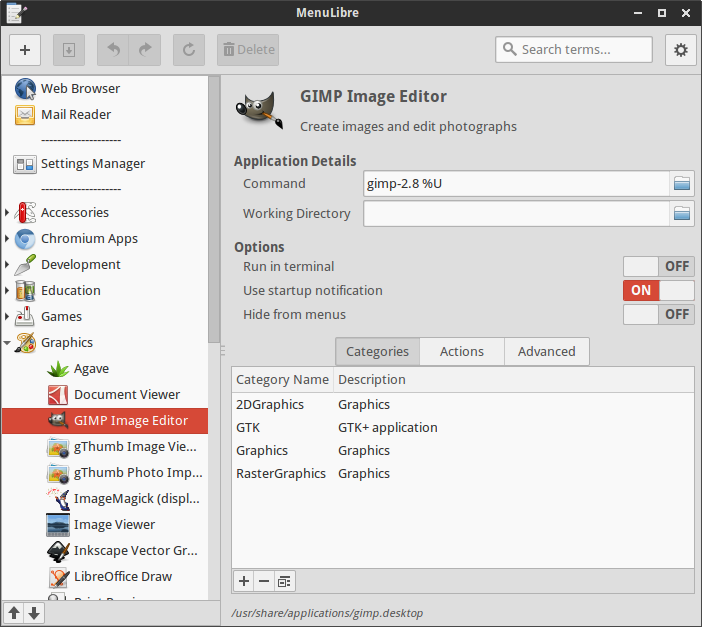702x627 pixels.
Task: Move launcher down with arrow button
Action: point(34,612)
